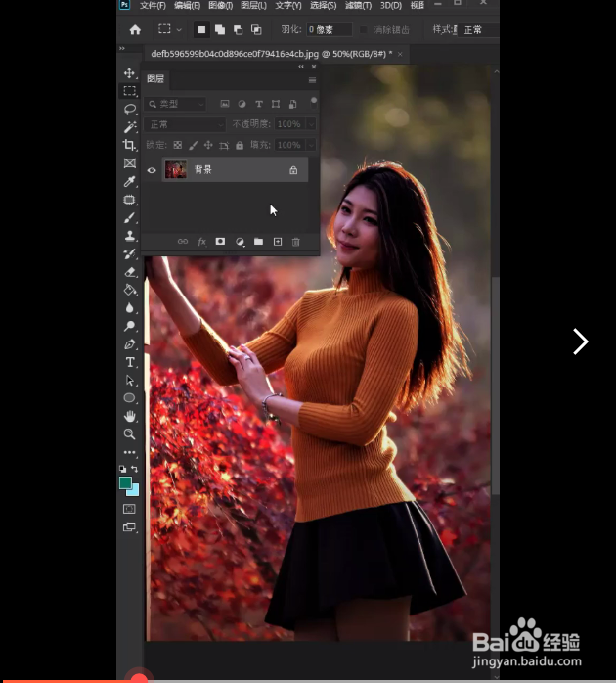Toggle Quick Mask mode

click(x=129, y=508)
